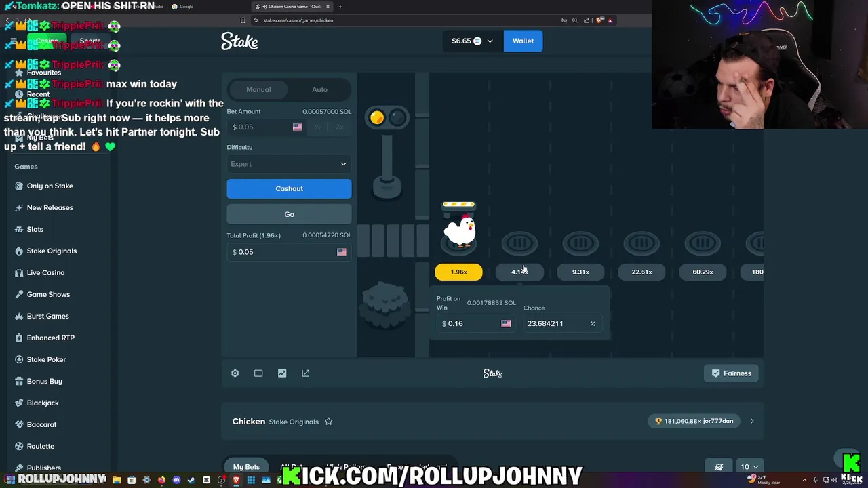Select the 22.61x multiplier tile

(x=642, y=272)
